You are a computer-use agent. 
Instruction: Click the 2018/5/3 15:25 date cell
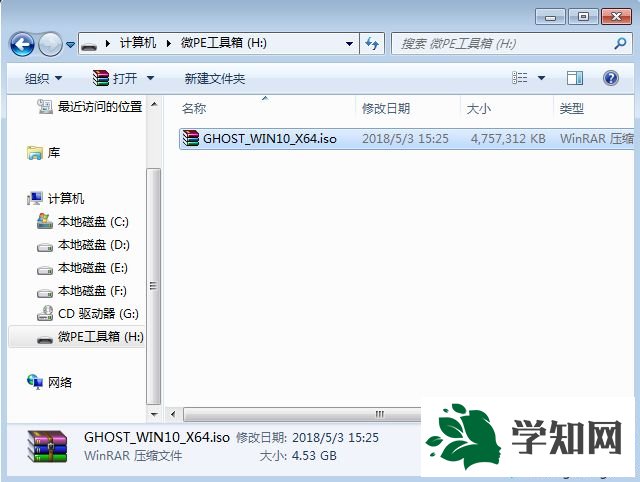point(405,139)
